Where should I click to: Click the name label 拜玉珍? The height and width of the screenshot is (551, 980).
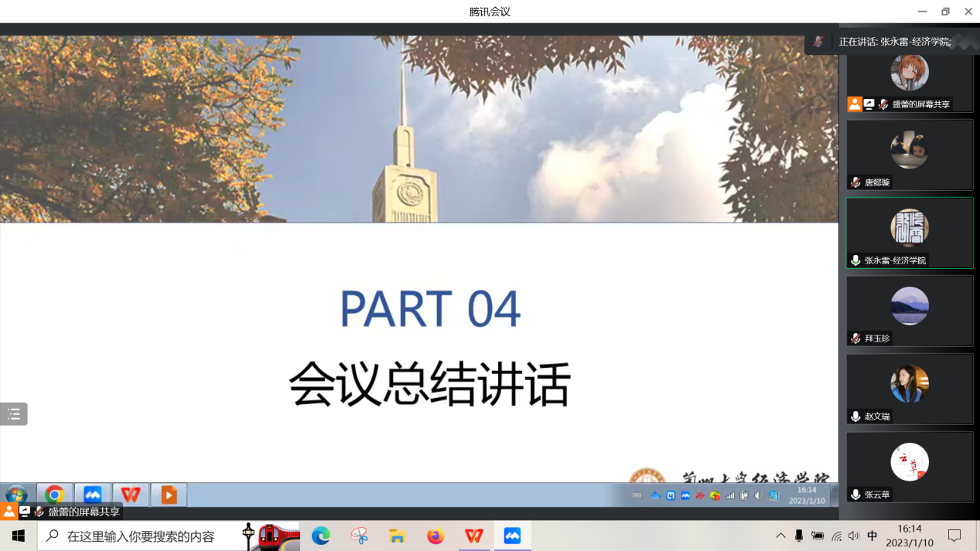877,338
